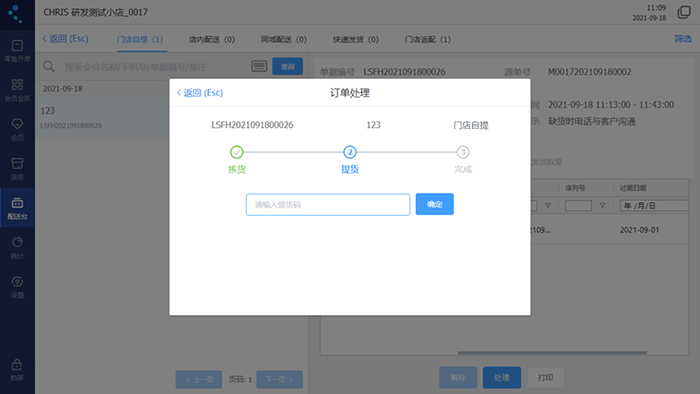The height and width of the screenshot is (394, 700).
Task: Click the filter funnel left of 序列号 field
Action: click(x=548, y=206)
